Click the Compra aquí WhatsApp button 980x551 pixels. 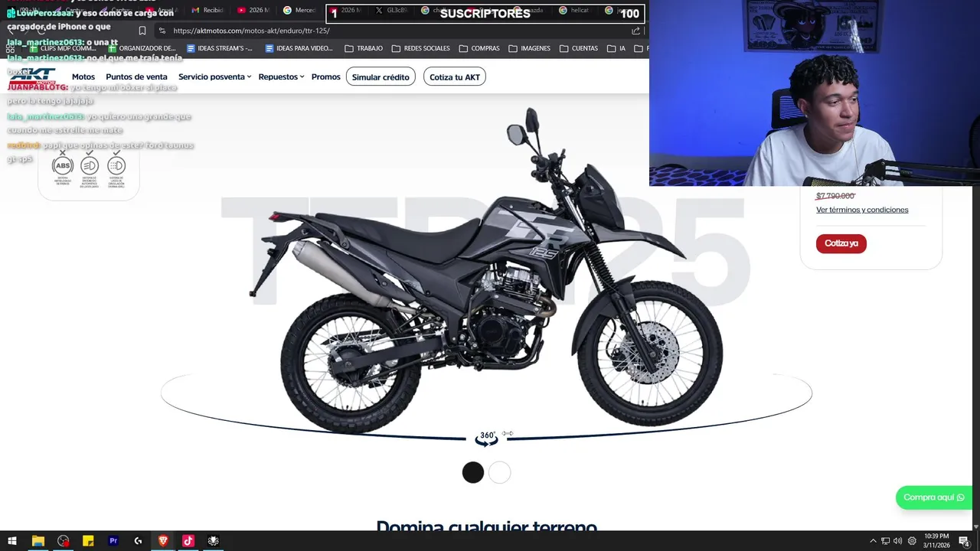click(x=933, y=497)
